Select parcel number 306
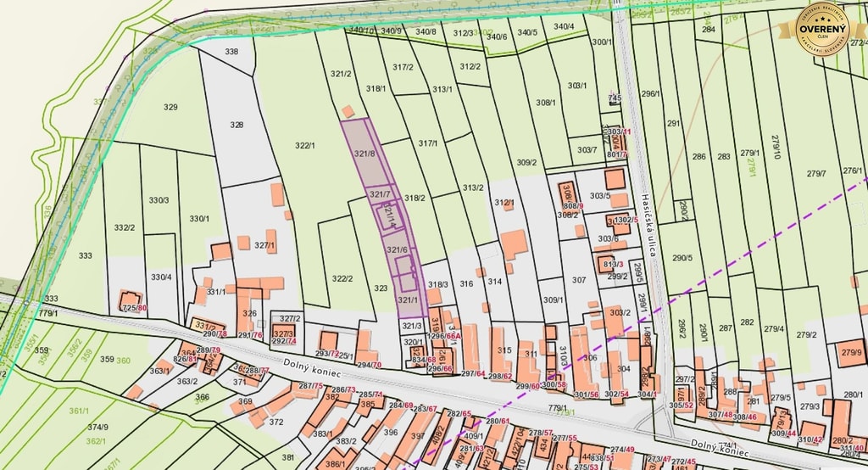The height and width of the screenshot is (470, 868). click(x=591, y=358)
